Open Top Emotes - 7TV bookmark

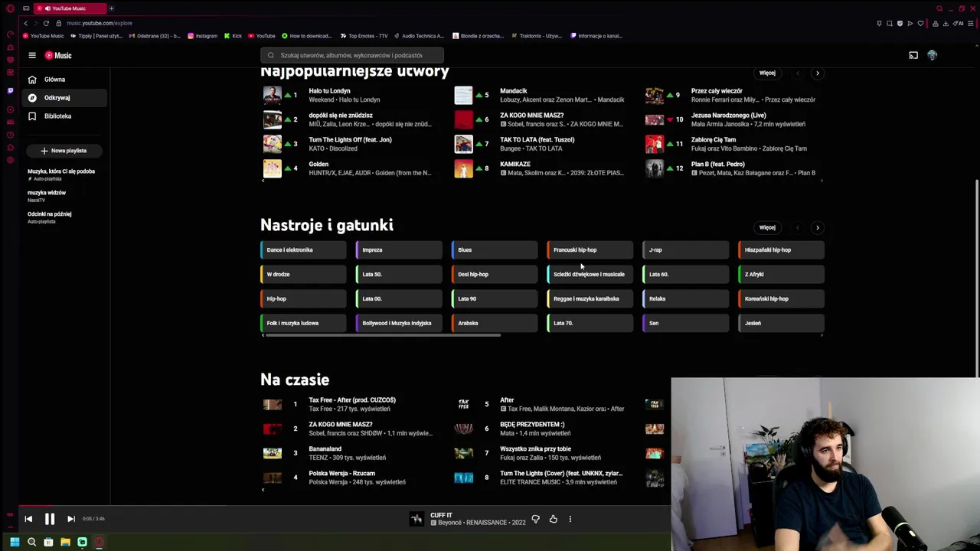364,36
